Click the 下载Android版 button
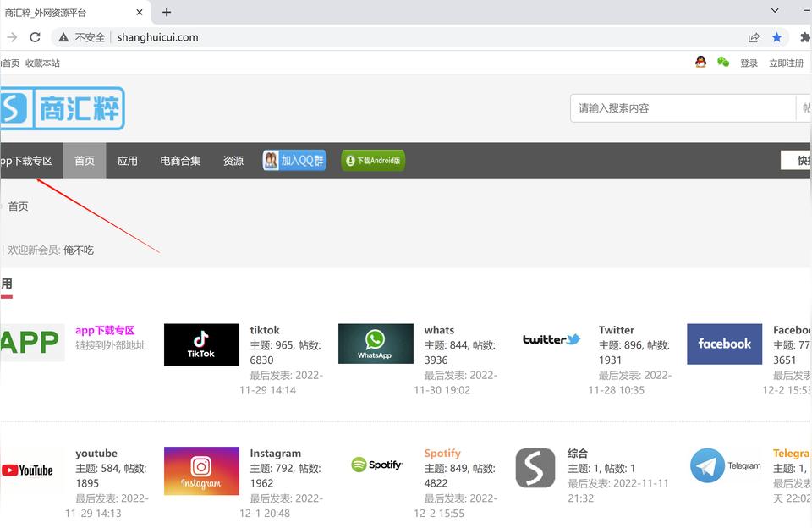Image resolution: width=812 pixels, height=528 pixels. point(373,161)
